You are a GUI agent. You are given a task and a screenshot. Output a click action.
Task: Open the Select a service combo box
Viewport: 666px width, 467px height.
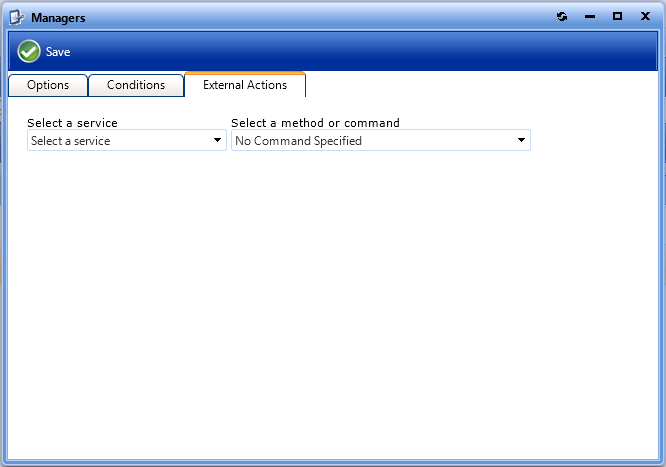coord(120,141)
